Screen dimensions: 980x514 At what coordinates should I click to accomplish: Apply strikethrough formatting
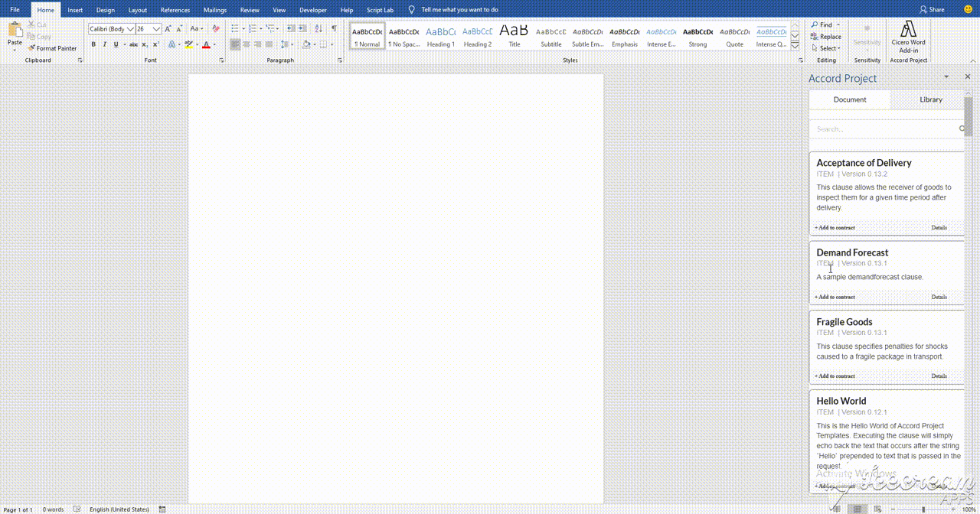(133, 44)
